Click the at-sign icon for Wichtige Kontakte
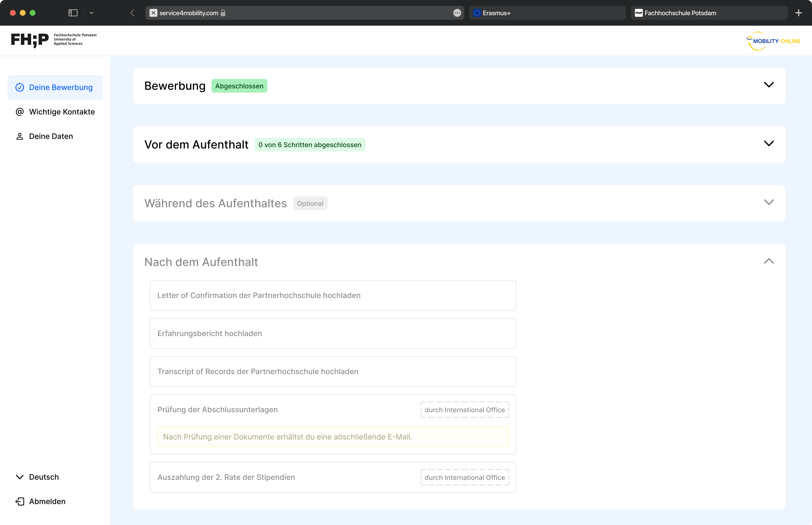Screen dimensions: 812x525 20,112
